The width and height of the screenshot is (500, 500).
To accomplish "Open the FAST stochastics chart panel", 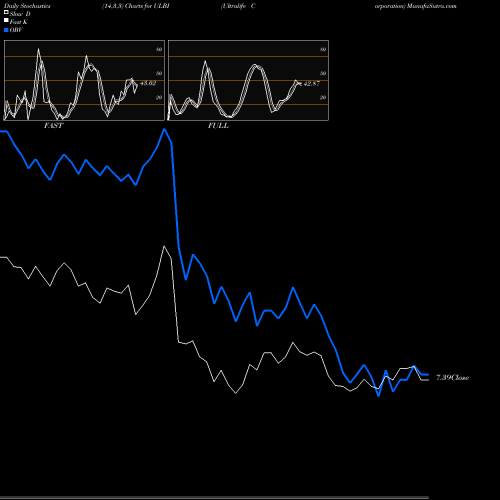I will [x=84, y=80].
